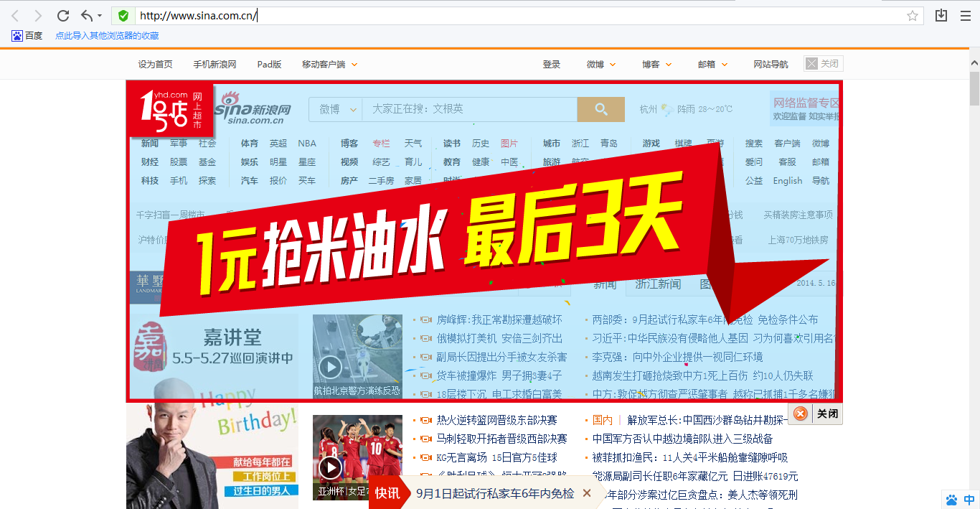Open 快讯 9月1日起试行私家车6年内免检
Viewport: 980px width, 509px height.
click(x=495, y=493)
